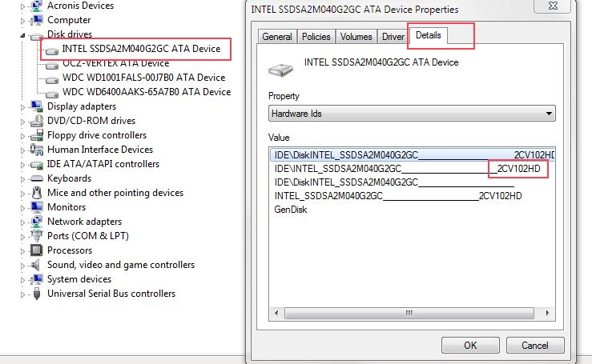Expand the Network adapters node arrow
Image resolution: width=592 pixels, height=364 pixels.
[22, 222]
